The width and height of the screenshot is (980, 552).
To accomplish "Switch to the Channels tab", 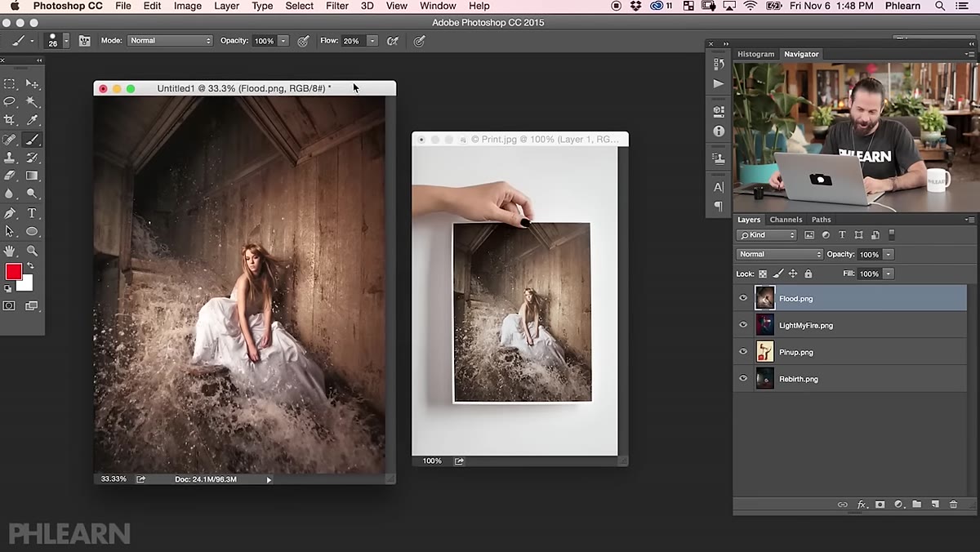I will point(786,220).
